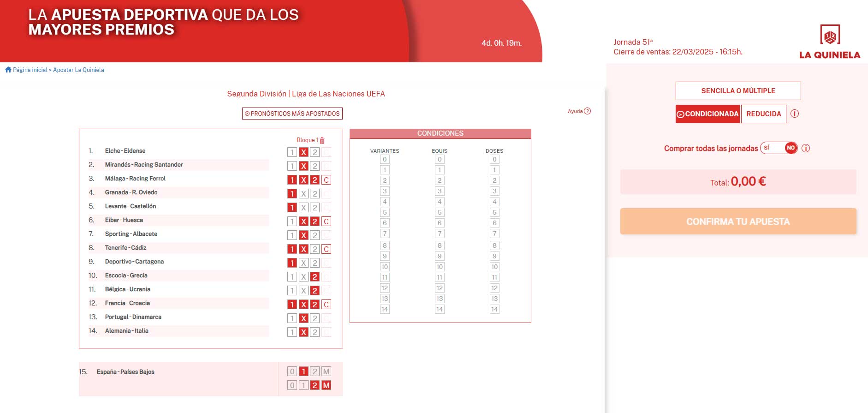Select 1 for Sporting-Albacete

point(292,235)
